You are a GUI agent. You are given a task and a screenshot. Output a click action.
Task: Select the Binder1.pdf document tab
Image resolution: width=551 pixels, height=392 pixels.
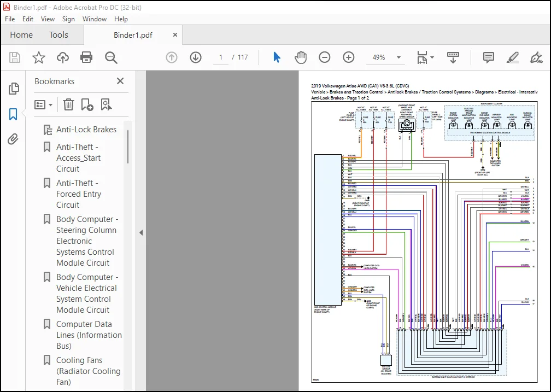pyautogui.click(x=133, y=35)
